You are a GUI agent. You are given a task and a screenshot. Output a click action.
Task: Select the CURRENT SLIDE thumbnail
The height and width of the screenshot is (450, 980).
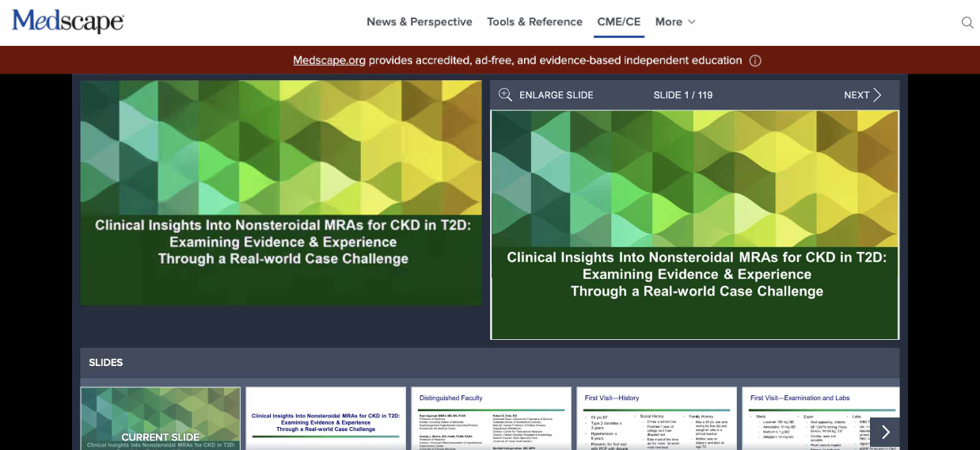tap(161, 418)
